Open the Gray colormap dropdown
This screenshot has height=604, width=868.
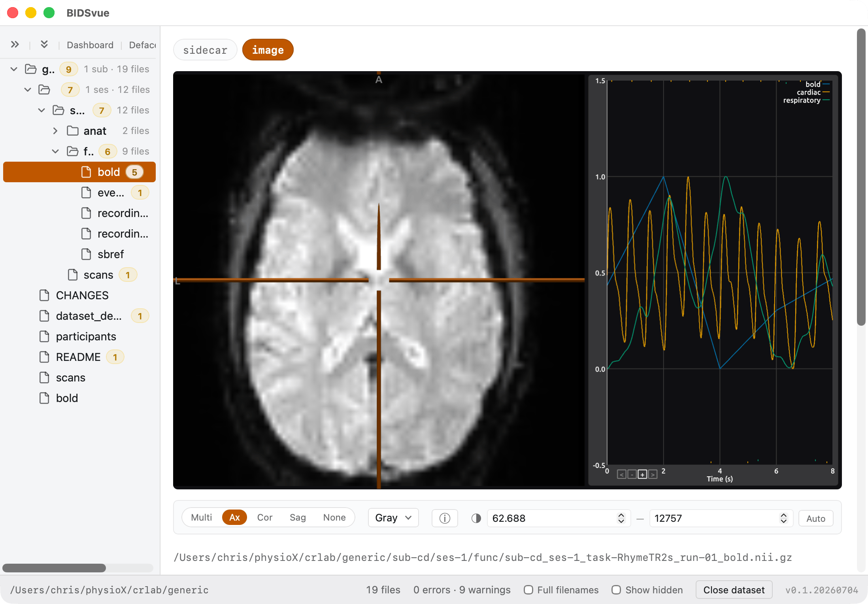click(x=393, y=518)
